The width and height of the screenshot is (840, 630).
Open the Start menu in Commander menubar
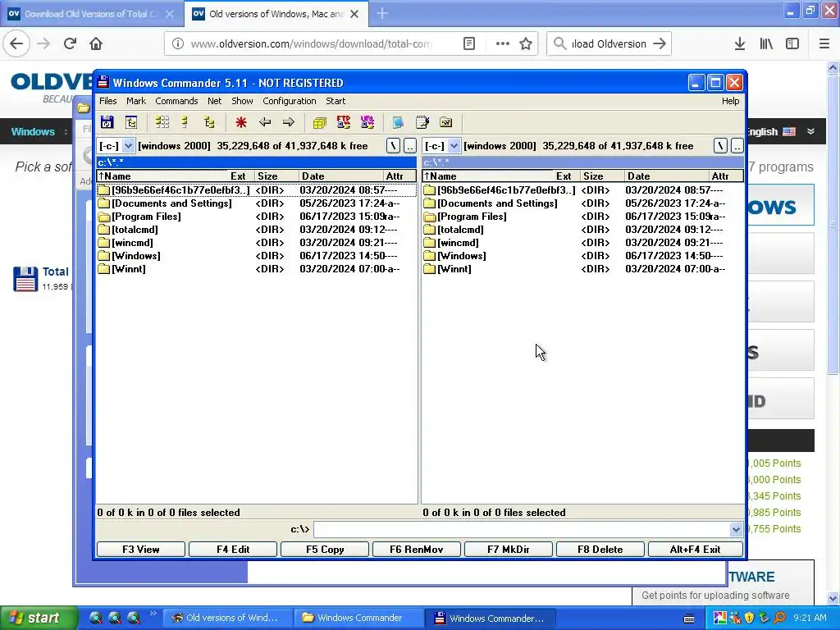point(336,101)
